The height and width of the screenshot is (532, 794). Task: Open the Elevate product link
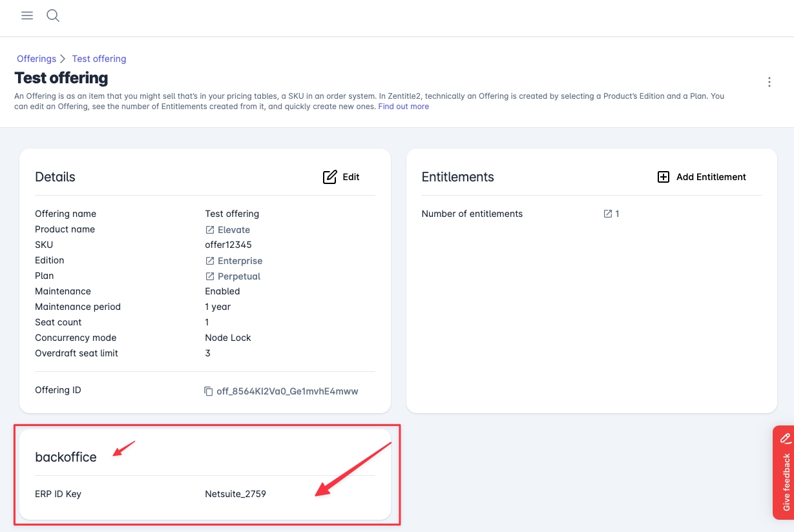coord(234,230)
